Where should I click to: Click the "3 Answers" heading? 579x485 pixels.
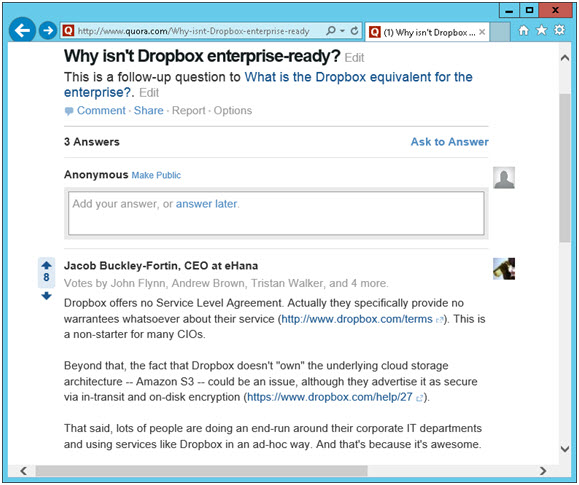pos(92,142)
